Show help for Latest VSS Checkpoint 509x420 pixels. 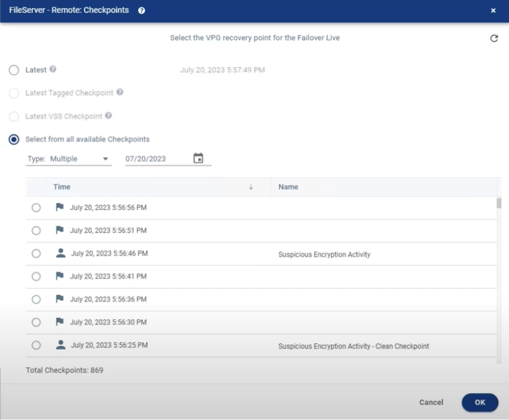(x=108, y=116)
